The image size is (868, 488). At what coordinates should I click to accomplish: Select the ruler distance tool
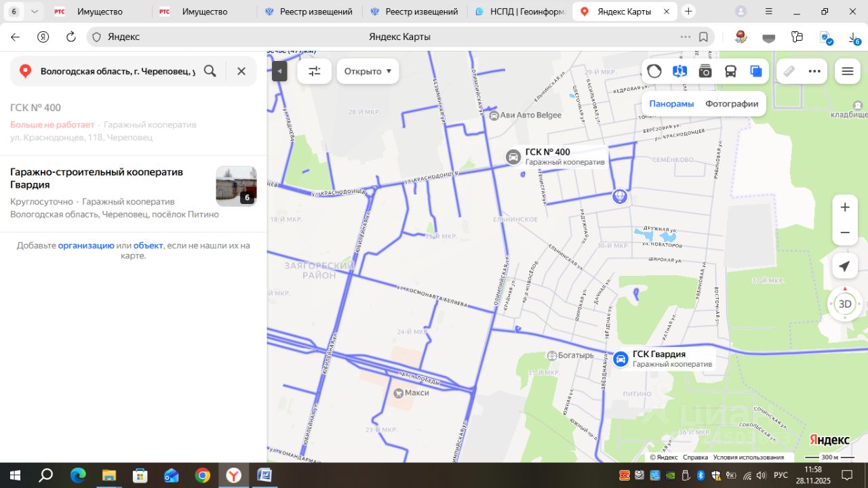(x=789, y=71)
